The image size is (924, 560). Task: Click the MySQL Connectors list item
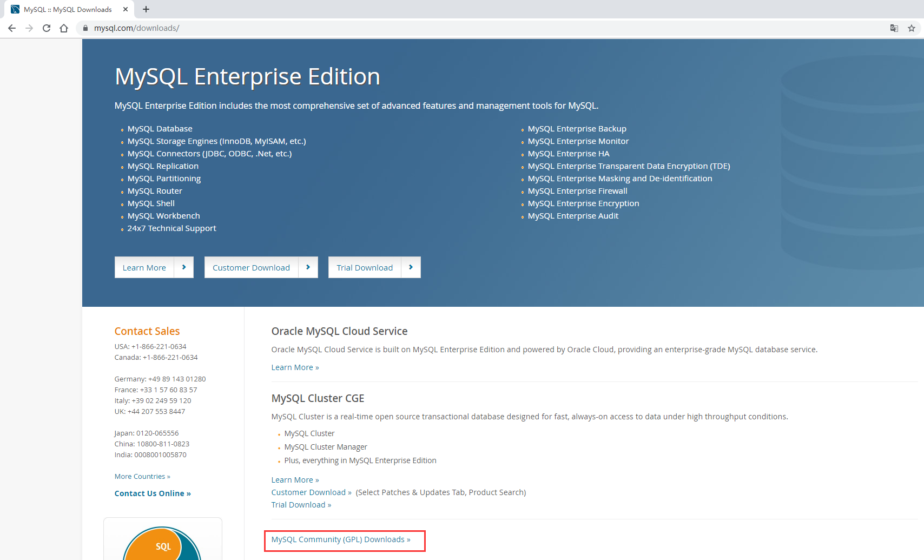click(210, 154)
